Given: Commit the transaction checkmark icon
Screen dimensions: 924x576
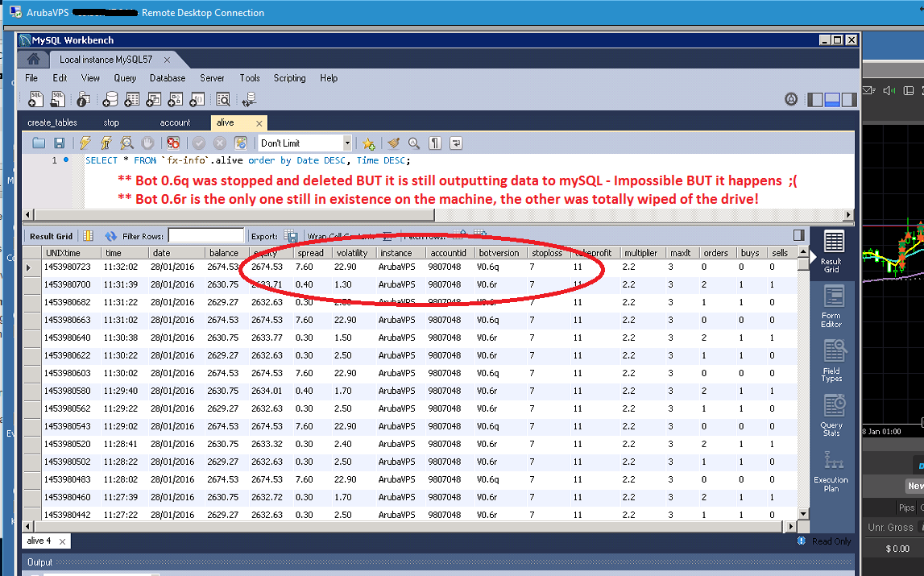Looking at the screenshot, I should click(x=199, y=143).
